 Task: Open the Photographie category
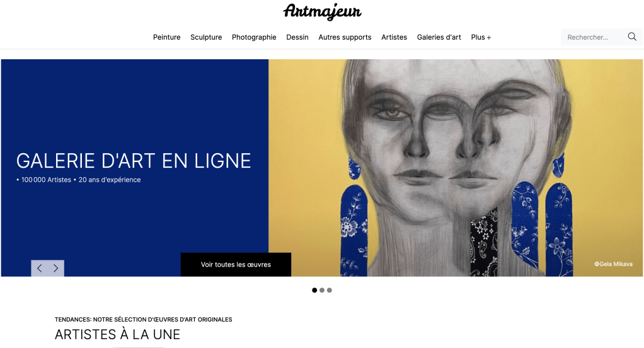coord(254,37)
